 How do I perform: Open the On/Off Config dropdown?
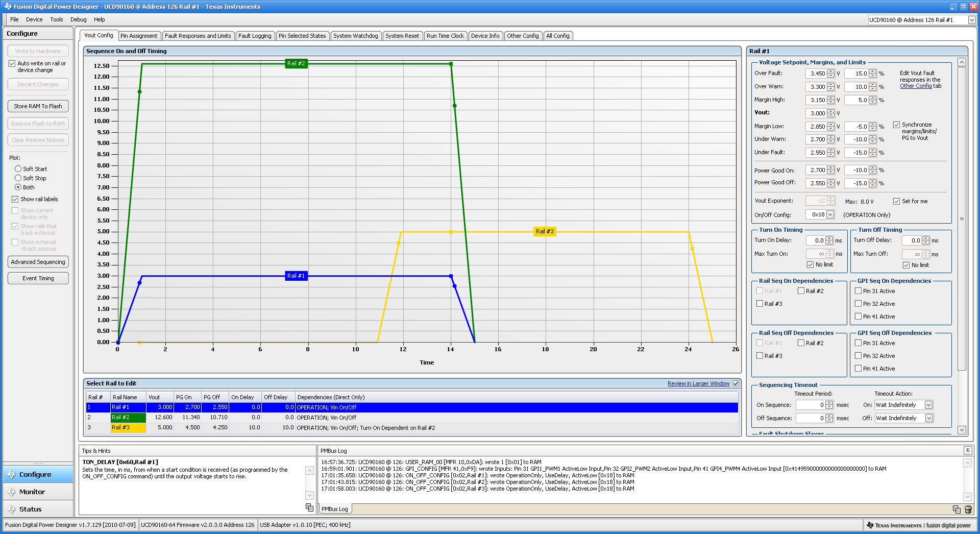coord(830,215)
